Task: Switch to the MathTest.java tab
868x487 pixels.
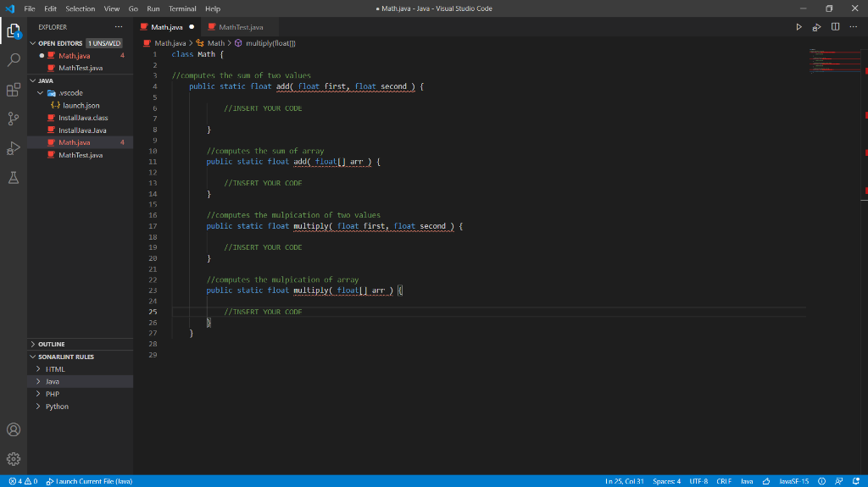Action: click(x=240, y=28)
